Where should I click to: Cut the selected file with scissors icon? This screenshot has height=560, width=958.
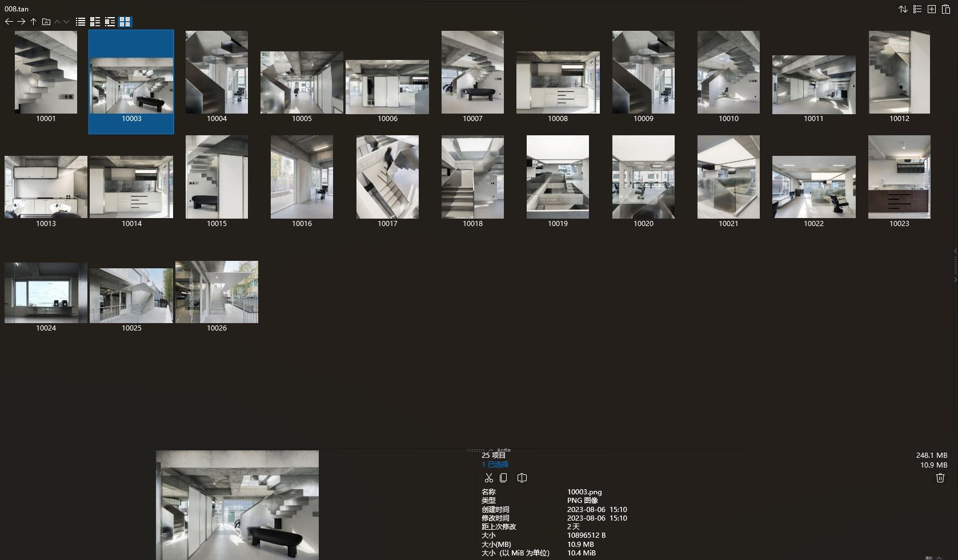point(488,478)
